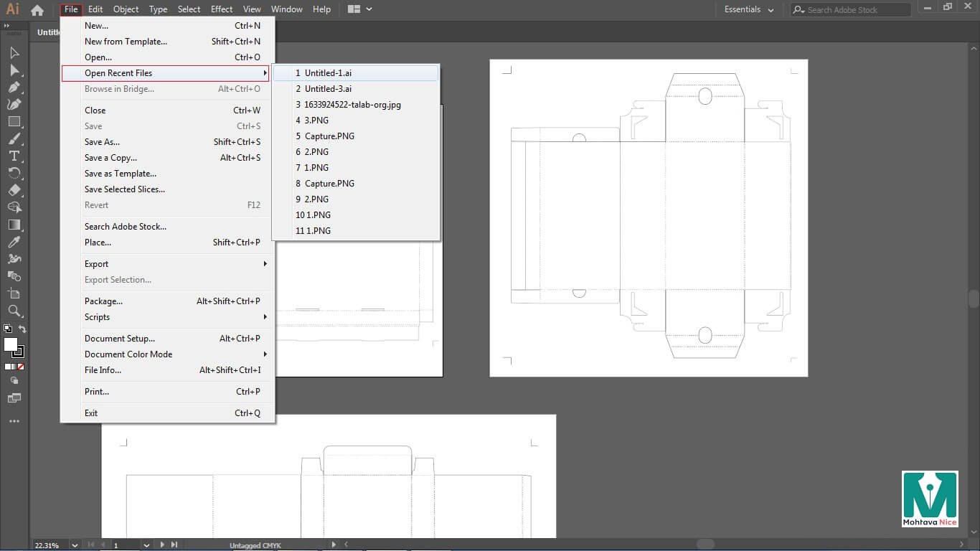Choose Save As from the File menu
Image resolution: width=980 pixels, height=551 pixels.
[102, 142]
